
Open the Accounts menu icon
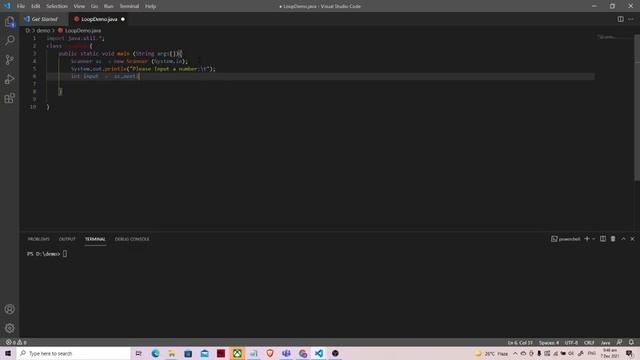tap(9, 309)
